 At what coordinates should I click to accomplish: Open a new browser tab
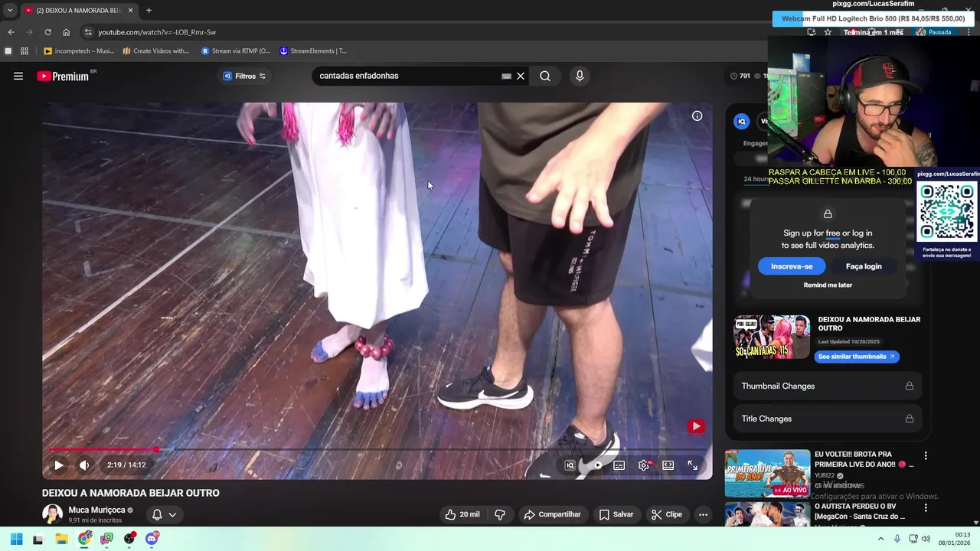149,10
